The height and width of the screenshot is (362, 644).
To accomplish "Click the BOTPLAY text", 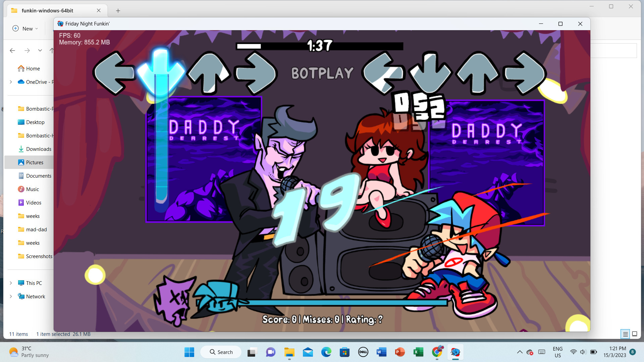I will (322, 73).
